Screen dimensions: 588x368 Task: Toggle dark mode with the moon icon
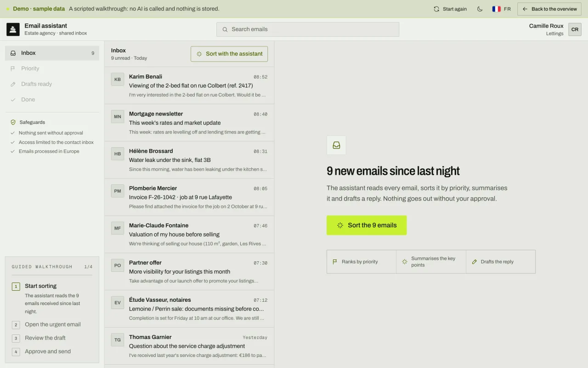480,9
